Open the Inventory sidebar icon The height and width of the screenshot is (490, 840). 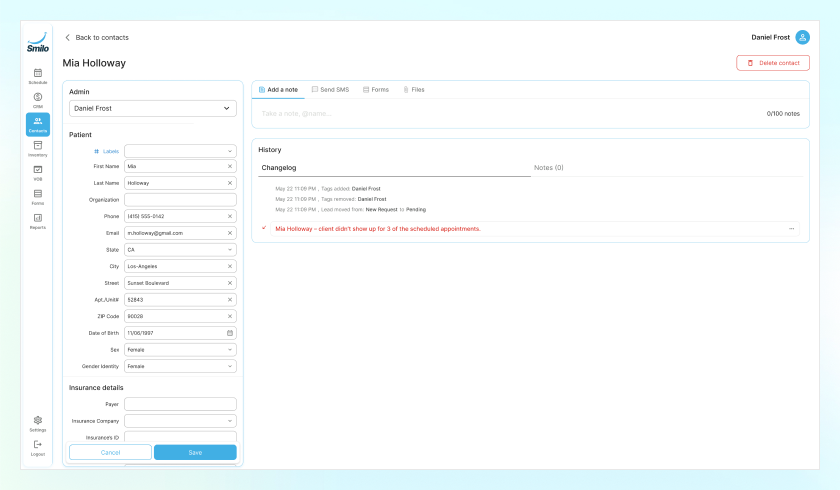[x=38, y=148]
